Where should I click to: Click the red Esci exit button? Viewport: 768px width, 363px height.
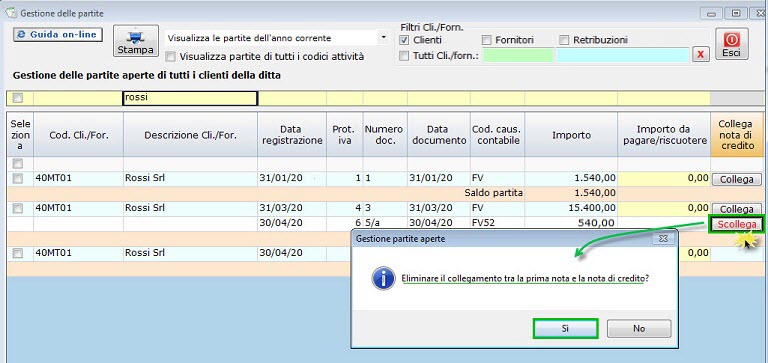click(732, 44)
